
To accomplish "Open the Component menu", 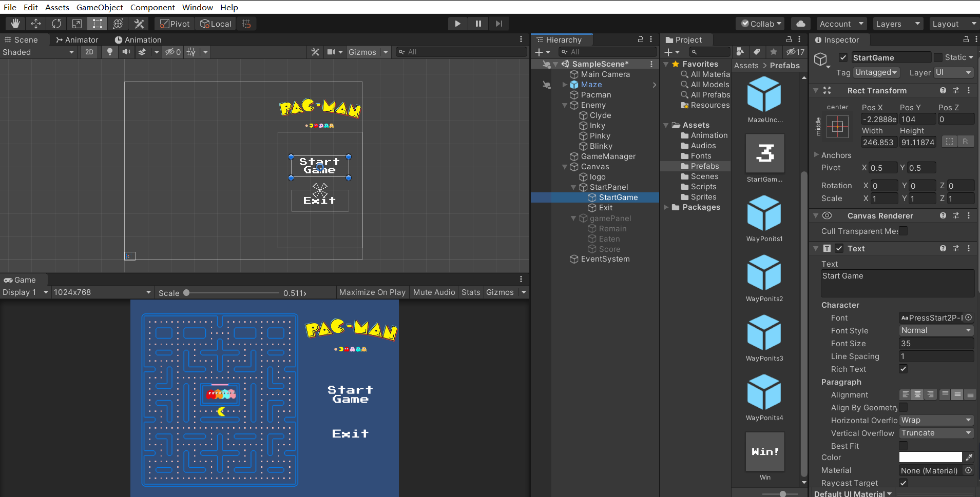I will [x=152, y=7].
